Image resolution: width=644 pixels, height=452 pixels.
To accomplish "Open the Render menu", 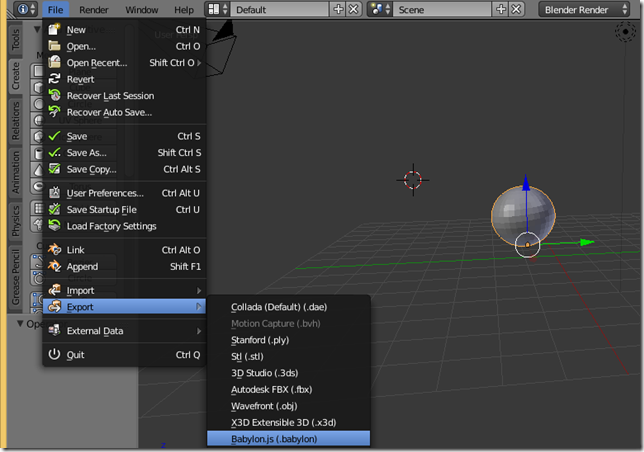I will pos(94,9).
